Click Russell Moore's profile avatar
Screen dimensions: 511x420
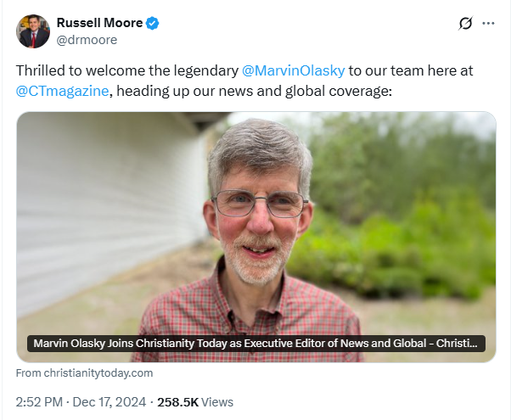(32, 31)
